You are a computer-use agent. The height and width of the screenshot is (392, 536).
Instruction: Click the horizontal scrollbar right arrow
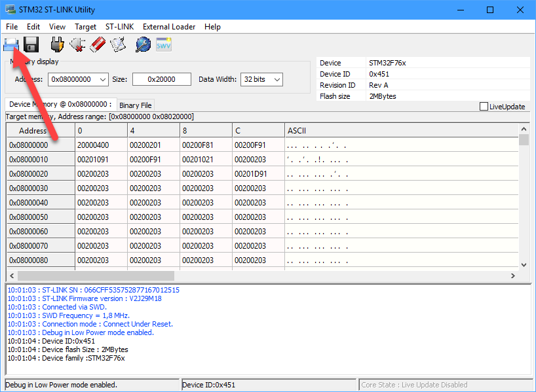[x=513, y=276]
